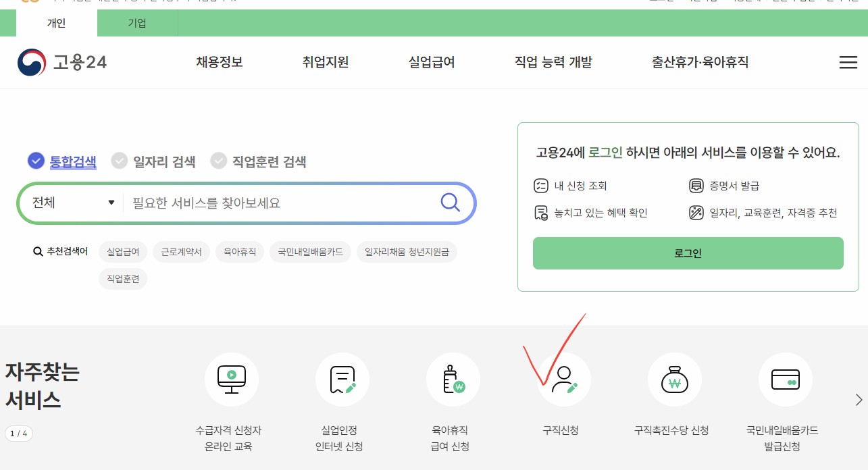Click the 실업급여 recommended search tag

[123, 251]
